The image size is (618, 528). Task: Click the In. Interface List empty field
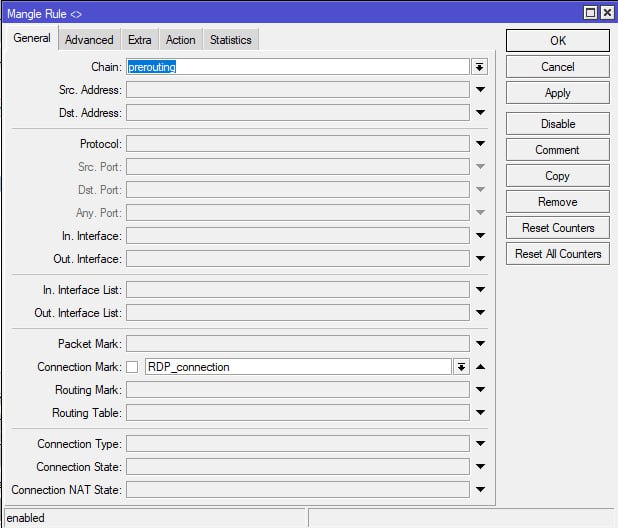click(298, 290)
